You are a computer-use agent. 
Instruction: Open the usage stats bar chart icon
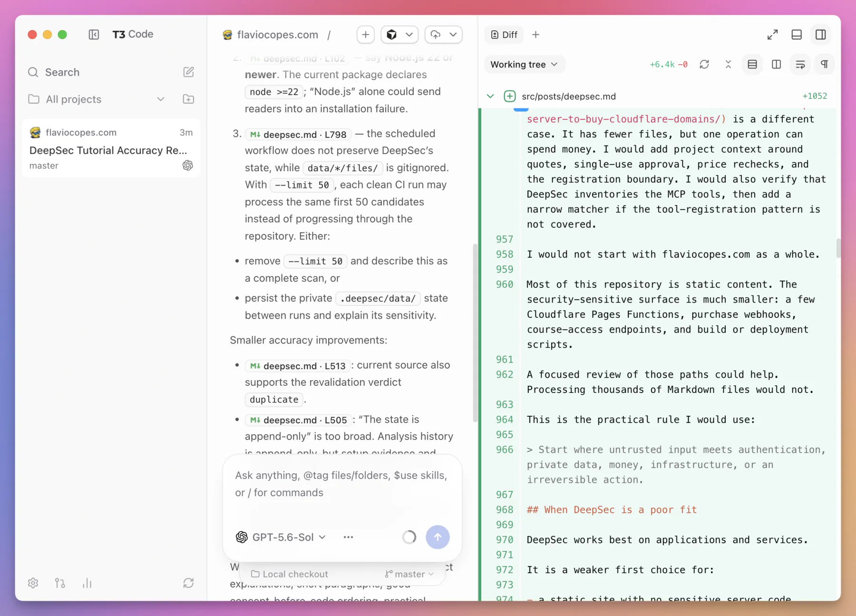tap(87, 583)
